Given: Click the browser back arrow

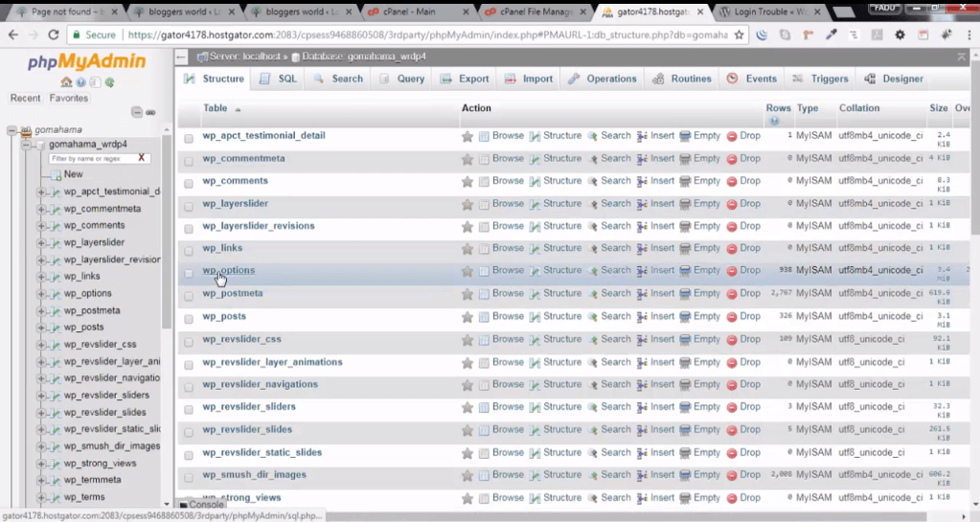Looking at the screenshot, I should 13,35.
